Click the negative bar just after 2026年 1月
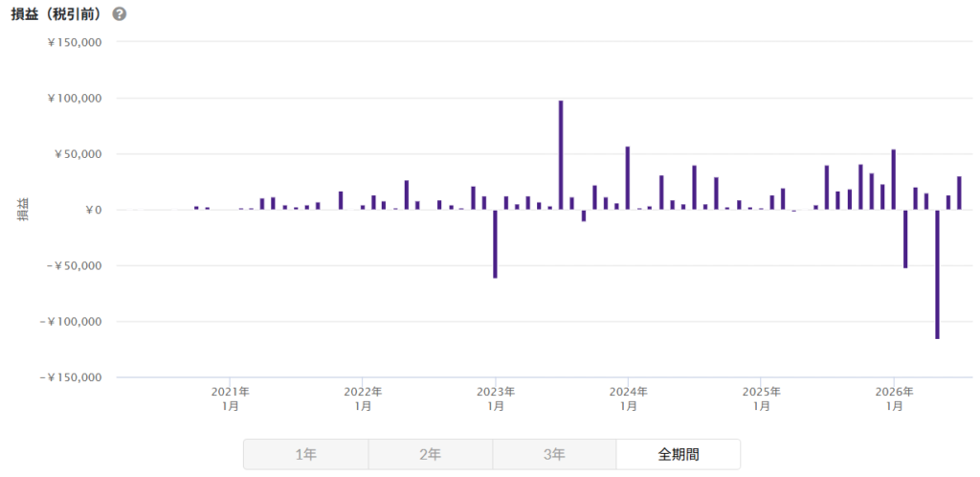 pyautogui.click(x=904, y=238)
